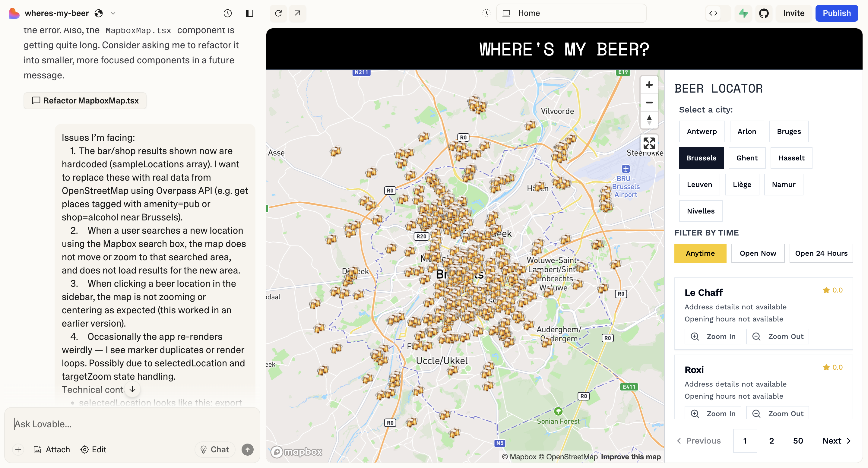Reload the preview with refresh icon
The width and height of the screenshot is (868, 468).
(278, 13)
